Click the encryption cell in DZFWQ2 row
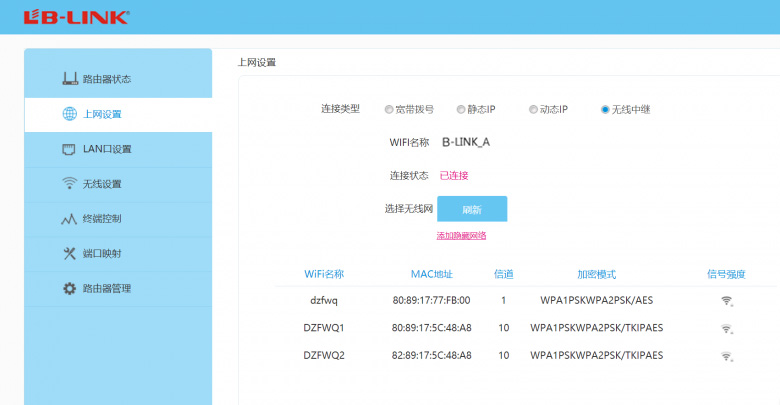This screenshot has width=780, height=405. pyautogui.click(x=596, y=355)
